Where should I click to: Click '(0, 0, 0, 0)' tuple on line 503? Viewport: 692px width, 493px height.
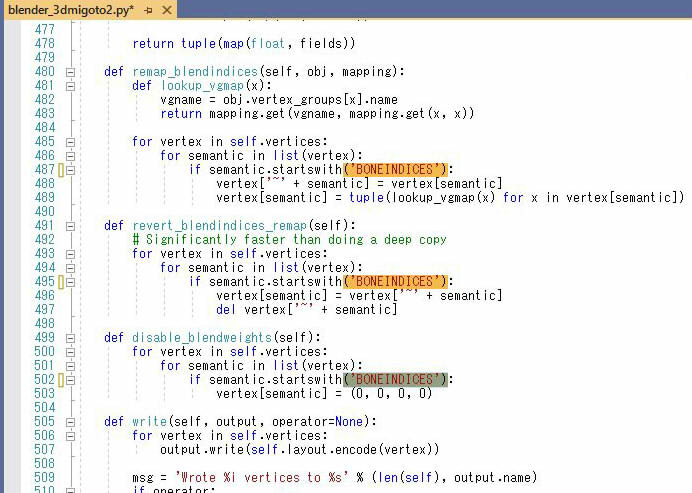coord(391,394)
